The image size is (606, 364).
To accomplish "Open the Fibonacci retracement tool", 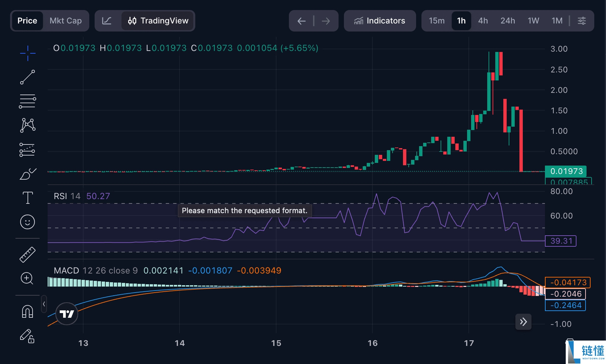I will click(28, 101).
